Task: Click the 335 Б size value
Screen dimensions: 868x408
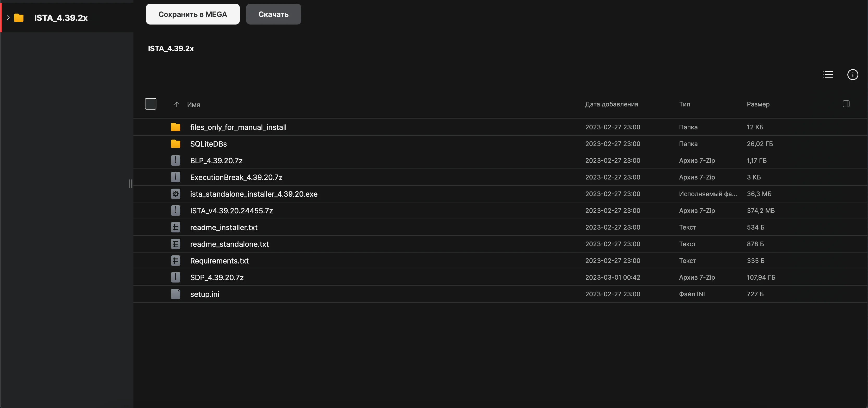Action: point(755,261)
